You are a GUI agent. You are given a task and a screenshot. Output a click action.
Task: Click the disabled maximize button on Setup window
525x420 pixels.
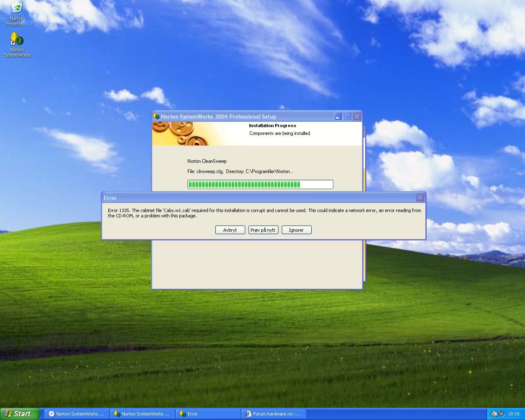[347, 116]
